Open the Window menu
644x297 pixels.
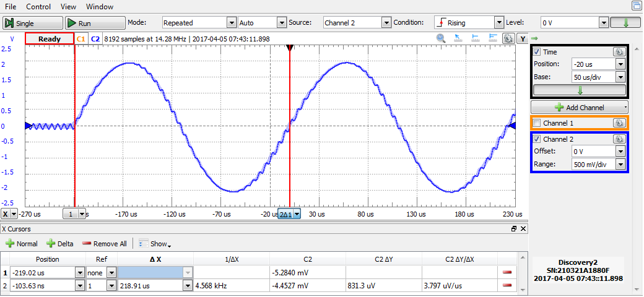100,7
